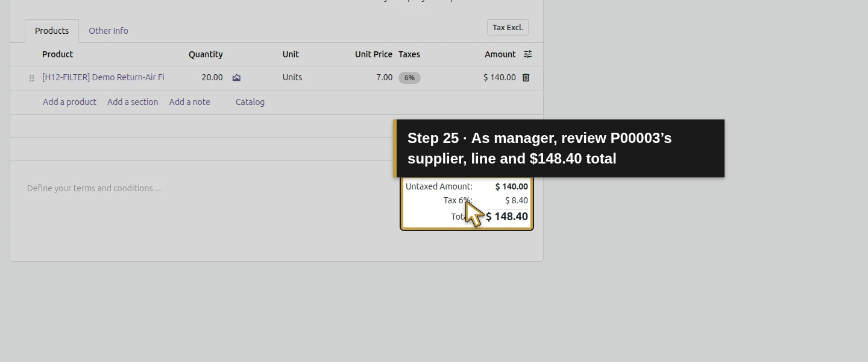Click Add a product link
Screen dimensions: 868x362
(69, 102)
